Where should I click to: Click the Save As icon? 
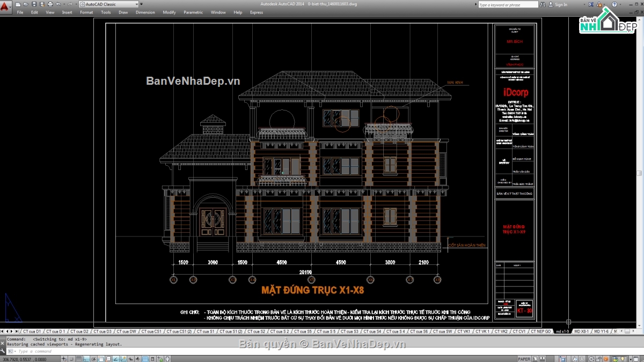[42, 4]
